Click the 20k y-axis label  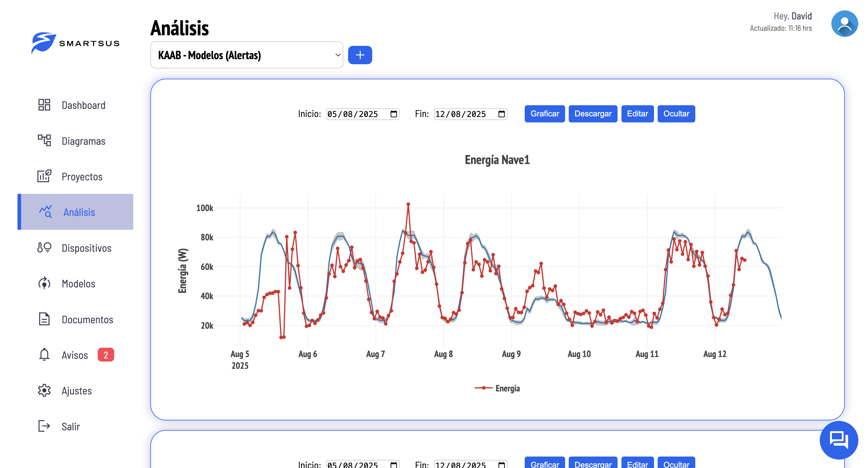[x=206, y=326]
